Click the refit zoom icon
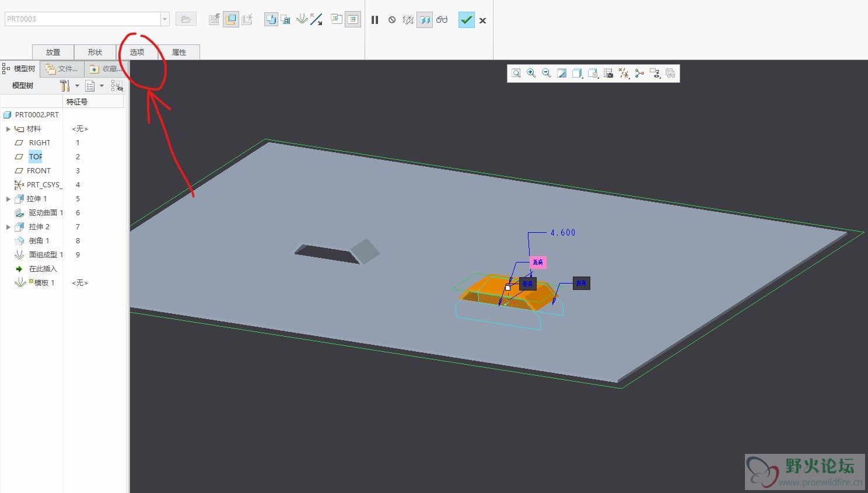Viewport: 868px width, 493px height. pos(516,73)
